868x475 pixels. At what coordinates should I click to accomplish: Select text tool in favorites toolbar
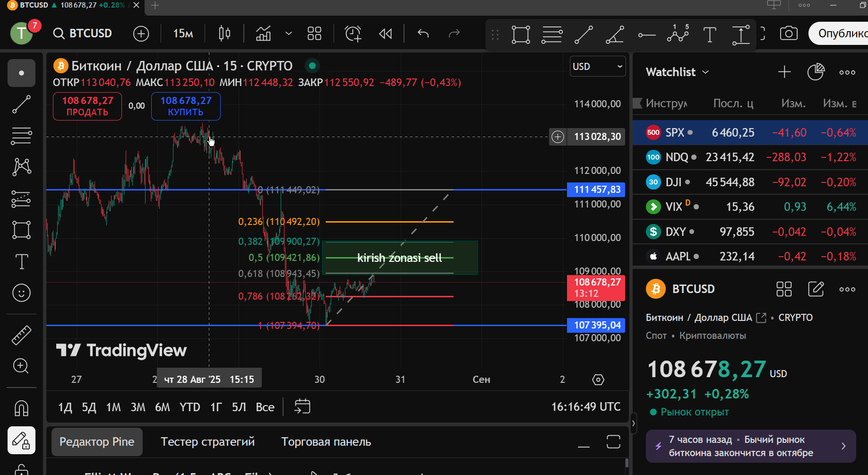tap(710, 35)
